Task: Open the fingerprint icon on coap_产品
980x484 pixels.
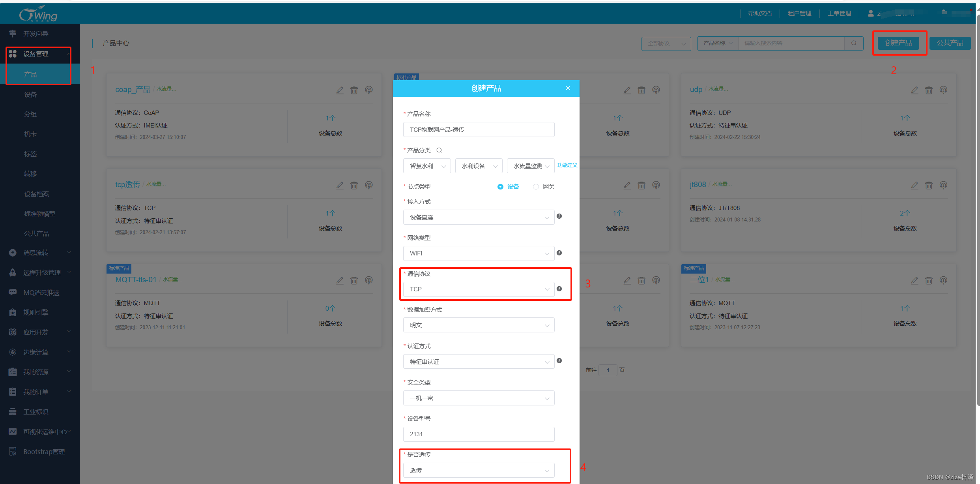Action: tap(369, 90)
